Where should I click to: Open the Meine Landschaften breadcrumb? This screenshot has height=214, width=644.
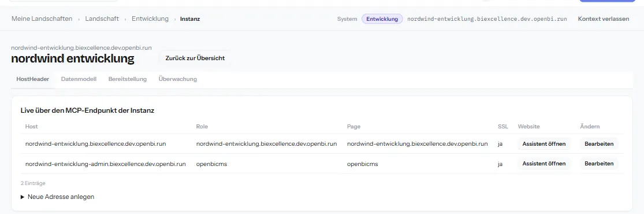[x=42, y=19]
